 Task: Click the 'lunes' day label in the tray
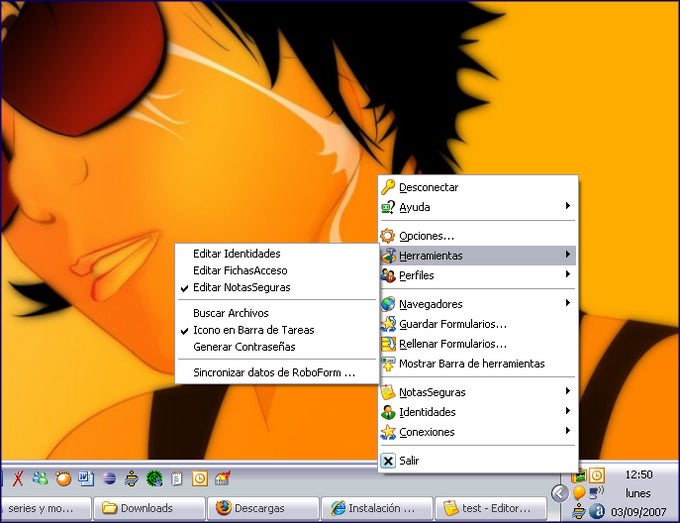pyautogui.click(x=638, y=494)
